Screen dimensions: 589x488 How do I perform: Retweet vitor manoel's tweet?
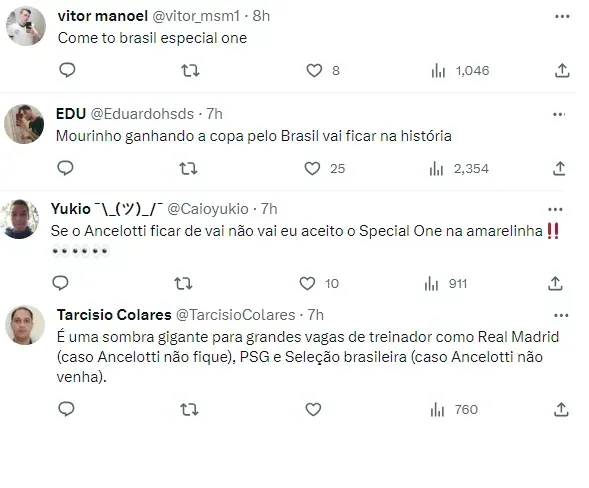(x=190, y=71)
